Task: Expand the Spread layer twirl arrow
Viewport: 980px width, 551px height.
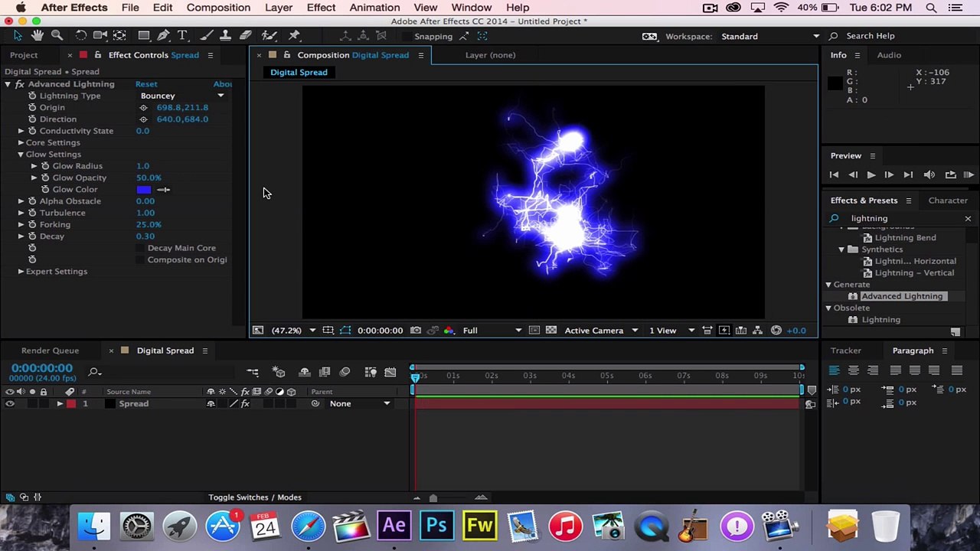Action: pos(60,403)
